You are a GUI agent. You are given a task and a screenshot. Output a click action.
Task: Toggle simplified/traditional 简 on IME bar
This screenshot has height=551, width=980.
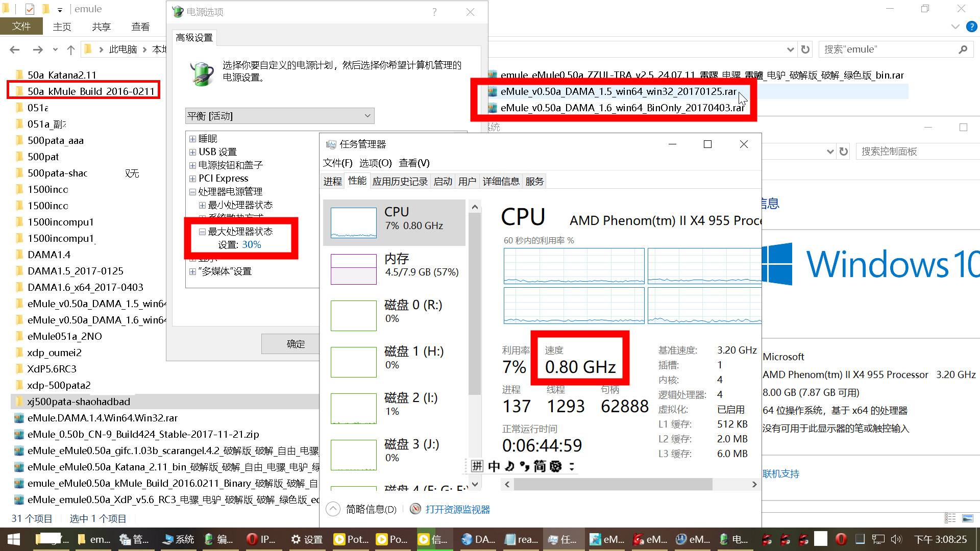point(540,466)
